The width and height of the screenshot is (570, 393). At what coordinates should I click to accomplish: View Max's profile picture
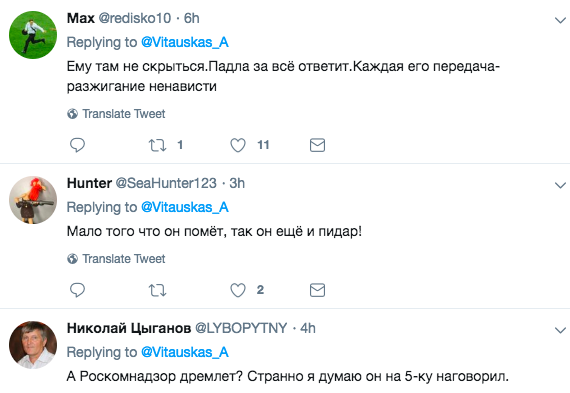point(33,35)
